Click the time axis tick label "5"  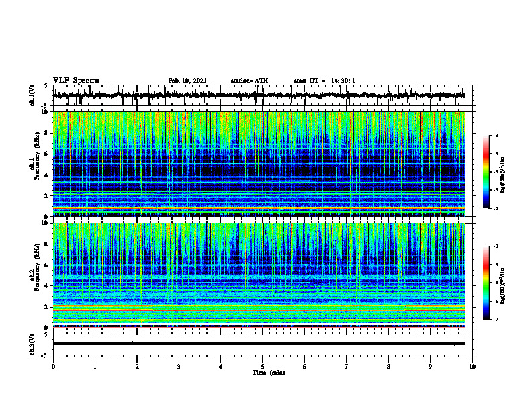[x=263, y=367]
